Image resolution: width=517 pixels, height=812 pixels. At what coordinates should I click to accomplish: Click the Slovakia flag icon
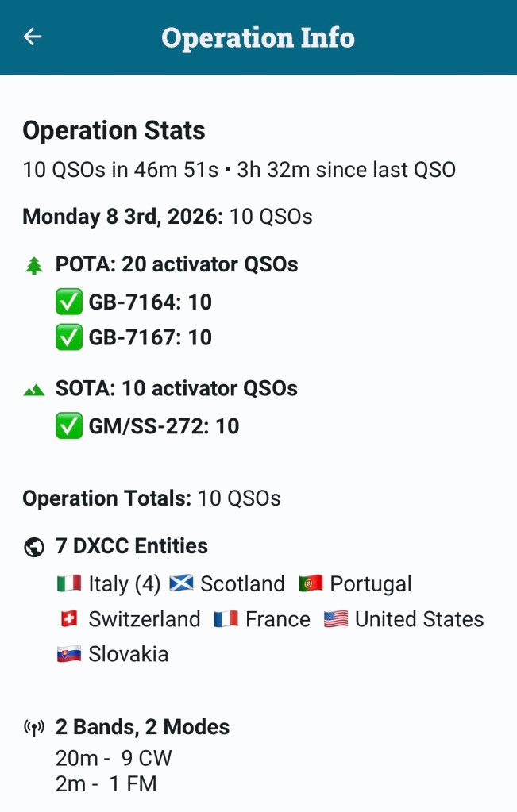point(69,654)
